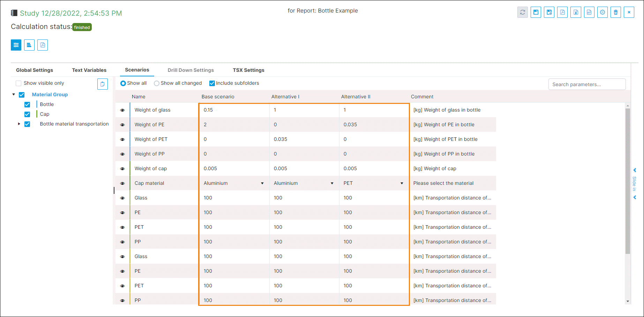This screenshot has height=317, width=644.
Task: Open study settings gear icon
Action: pyautogui.click(x=602, y=12)
